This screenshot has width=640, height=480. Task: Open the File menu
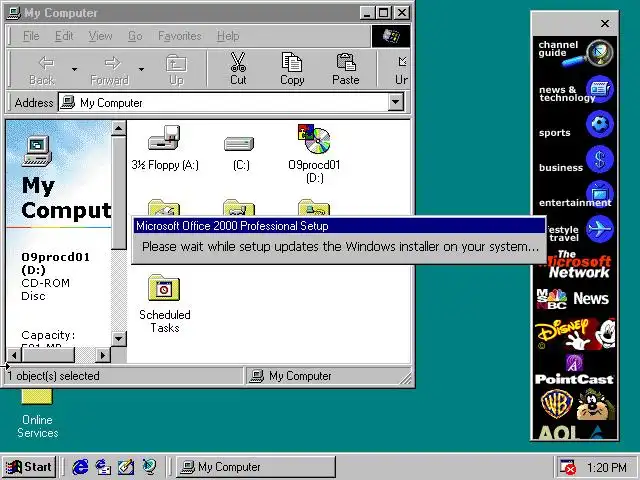point(31,36)
